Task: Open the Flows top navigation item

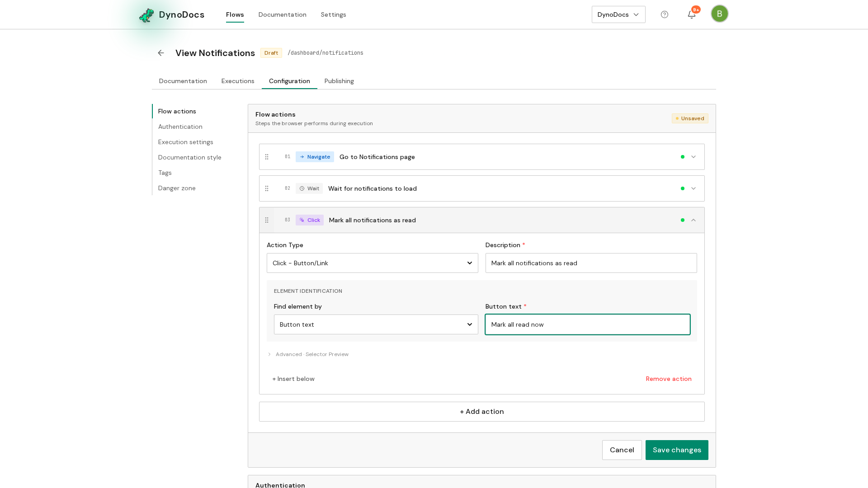Action: (235, 14)
